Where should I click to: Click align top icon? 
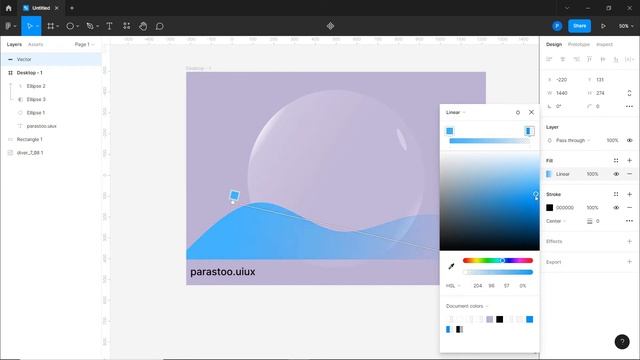(x=589, y=59)
